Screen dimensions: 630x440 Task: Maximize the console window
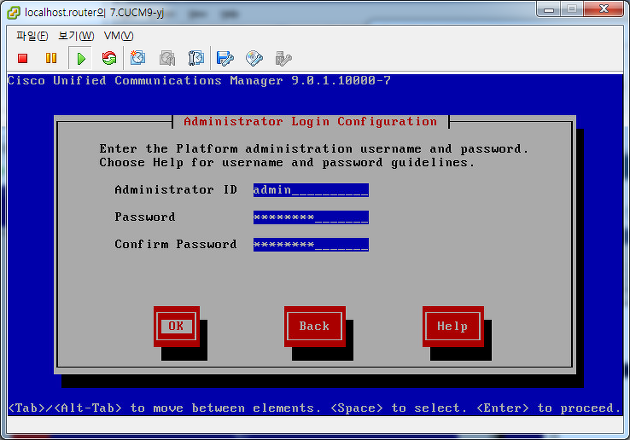(x=572, y=10)
